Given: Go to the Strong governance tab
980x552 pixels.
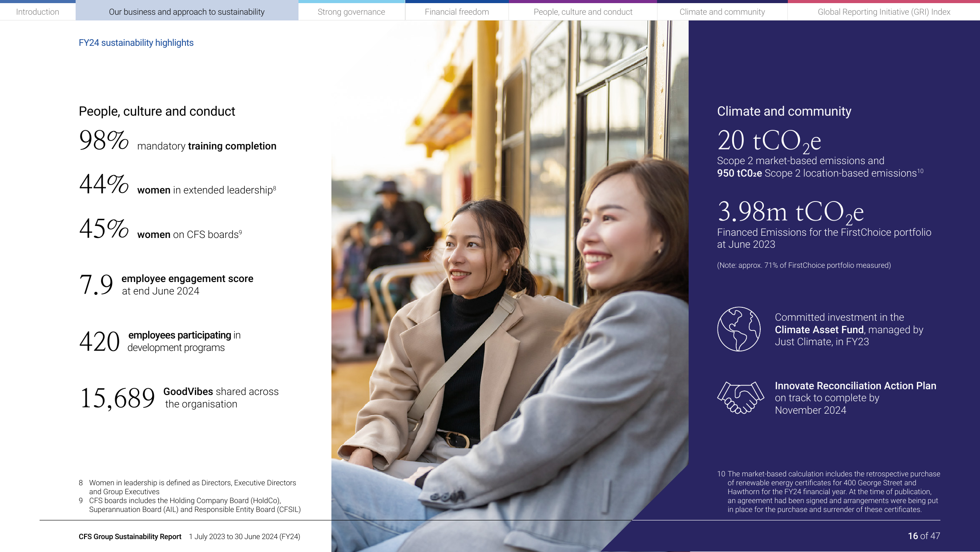Looking at the screenshot, I should click(x=351, y=12).
